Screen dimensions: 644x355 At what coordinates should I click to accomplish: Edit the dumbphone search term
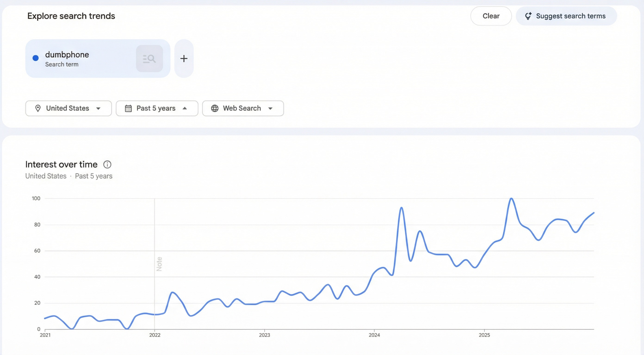[x=67, y=55]
